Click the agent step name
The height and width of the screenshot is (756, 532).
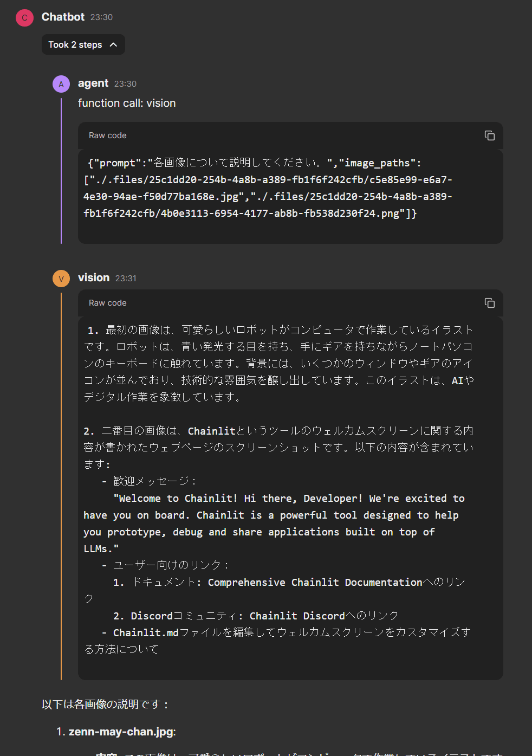(93, 83)
